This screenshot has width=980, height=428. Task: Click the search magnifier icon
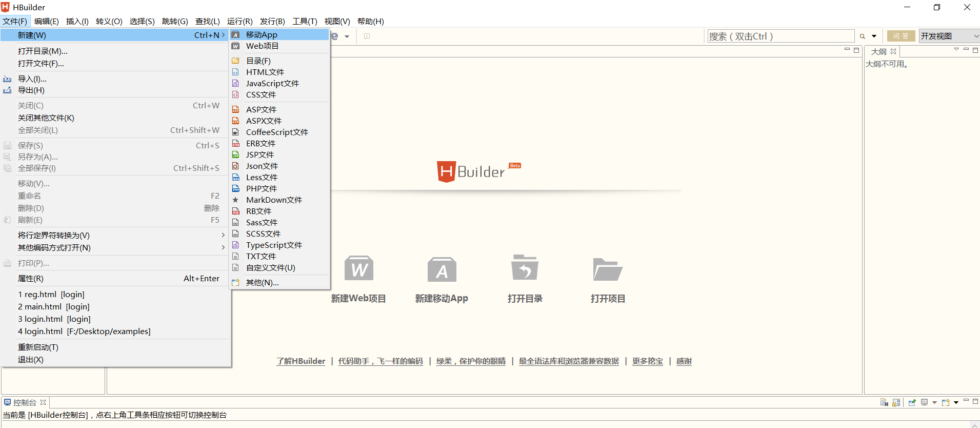[863, 36]
